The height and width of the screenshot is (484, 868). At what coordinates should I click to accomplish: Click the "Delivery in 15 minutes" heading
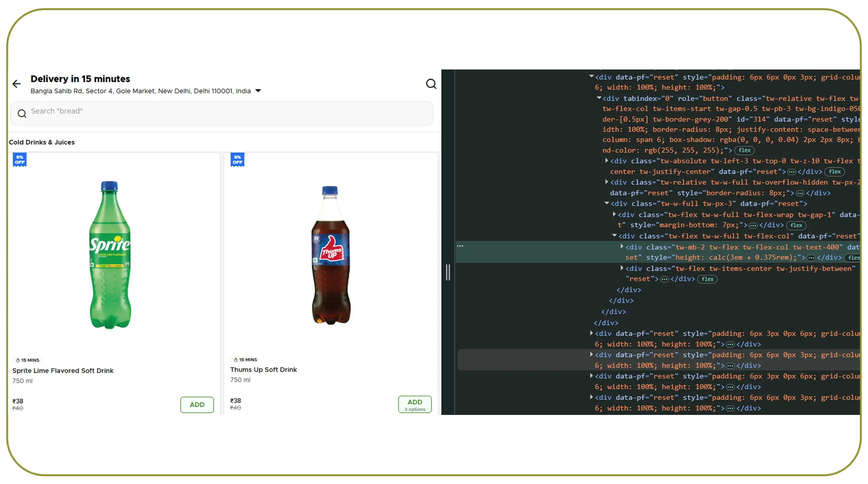(80, 79)
